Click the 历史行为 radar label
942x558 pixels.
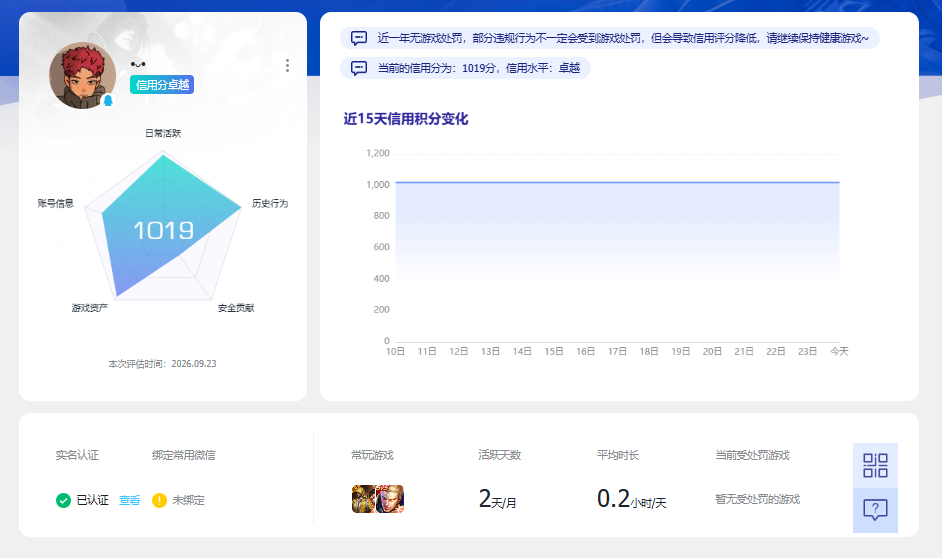[270, 204]
